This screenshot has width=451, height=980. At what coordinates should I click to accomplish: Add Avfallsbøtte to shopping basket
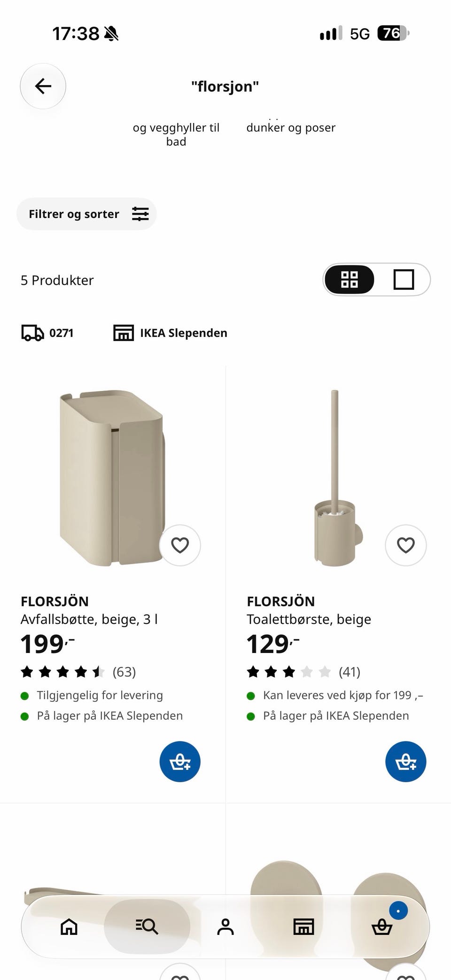tap(180, 762)
